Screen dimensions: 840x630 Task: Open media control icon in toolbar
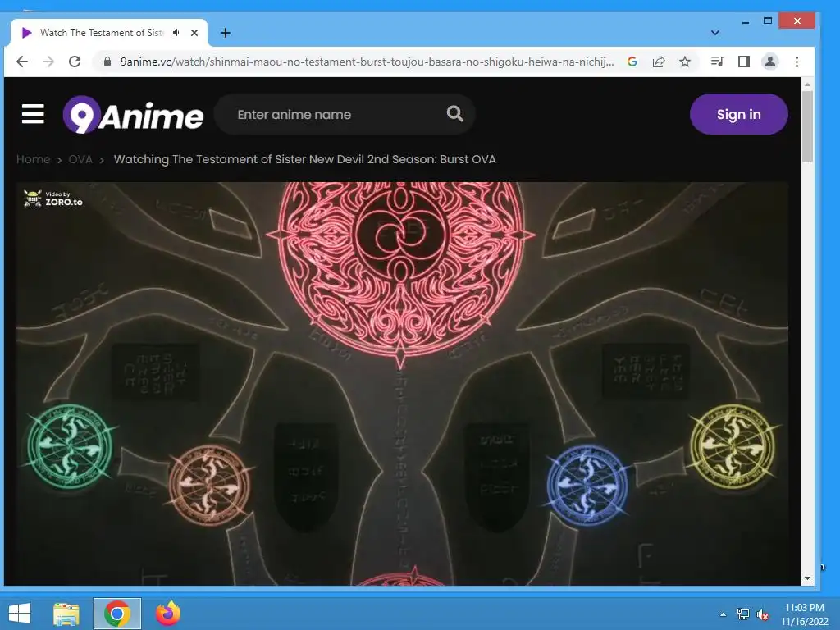coord(717,62)
